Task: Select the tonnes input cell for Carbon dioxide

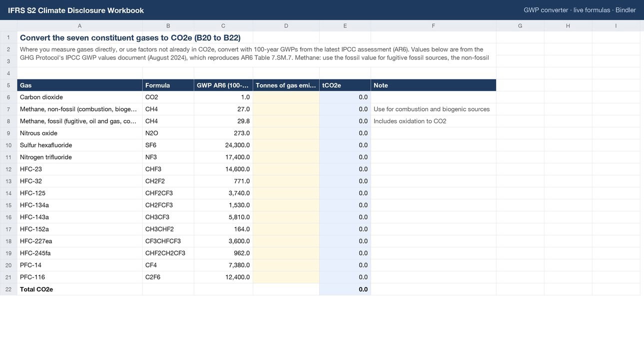Action: pyautogui.click(x=286, y=97)
